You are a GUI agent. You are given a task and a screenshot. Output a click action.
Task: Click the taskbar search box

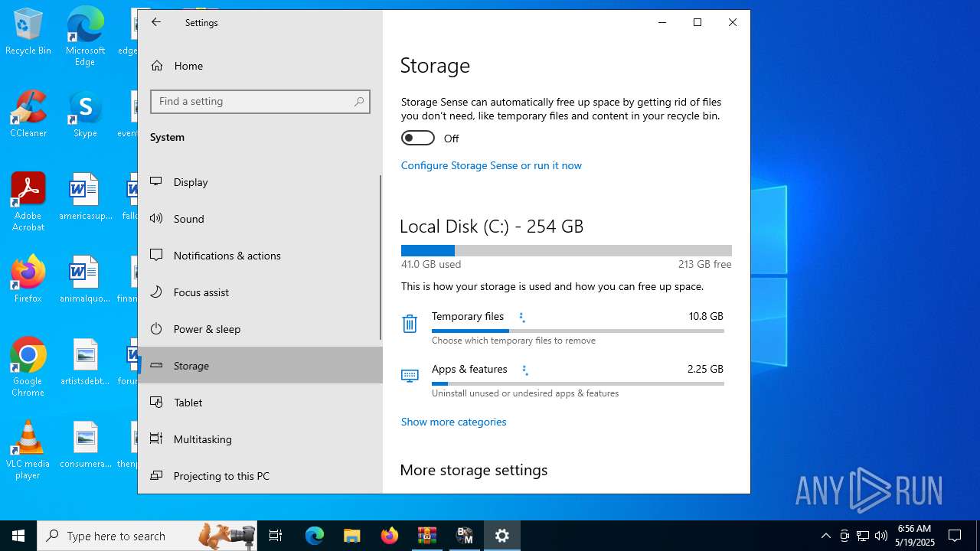point(147,536)
